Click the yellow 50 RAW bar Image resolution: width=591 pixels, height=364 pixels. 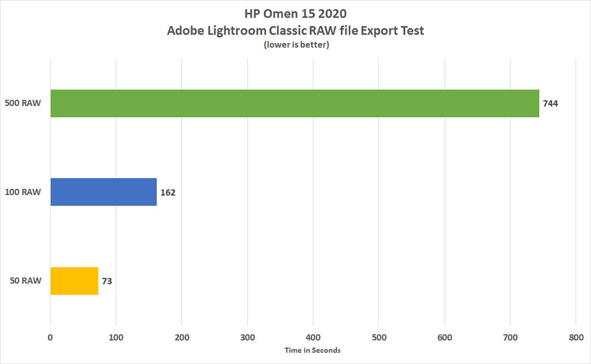pos(74,281)
